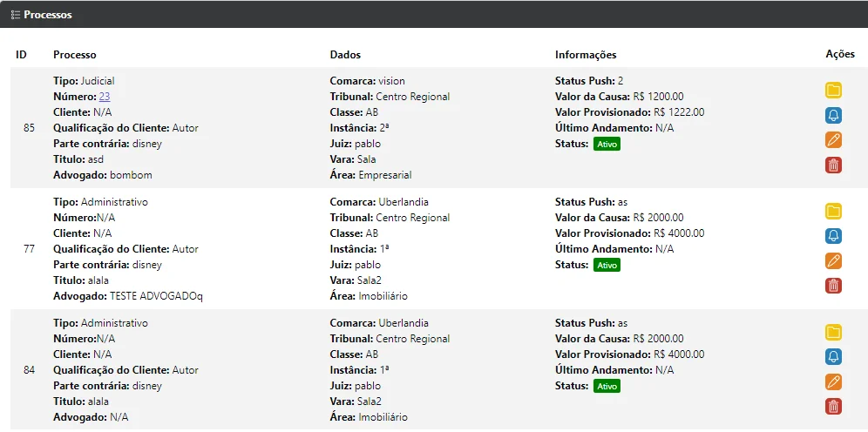Click the Ativo status badge for process 85

(607, 144)
